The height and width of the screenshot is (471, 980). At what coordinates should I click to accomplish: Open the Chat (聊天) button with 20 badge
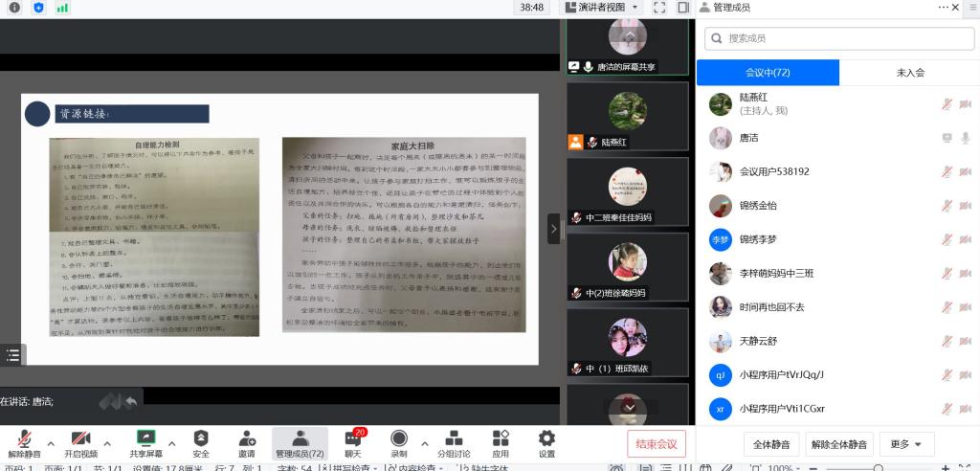point(353,443)
